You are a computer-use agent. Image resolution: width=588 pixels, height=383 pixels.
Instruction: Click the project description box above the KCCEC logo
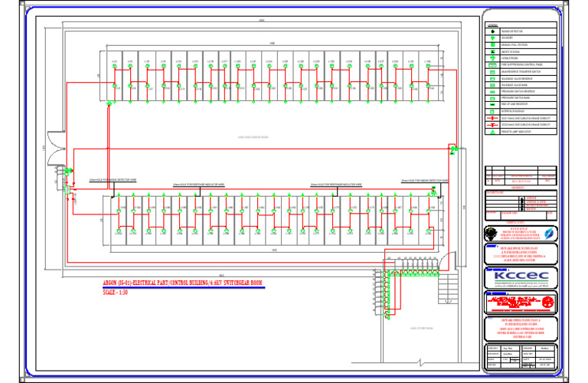(x=521, y=254)
